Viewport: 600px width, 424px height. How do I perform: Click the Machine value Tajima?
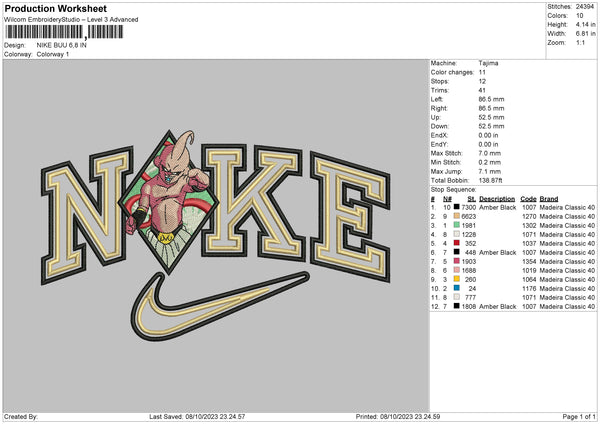click(488, 63)
